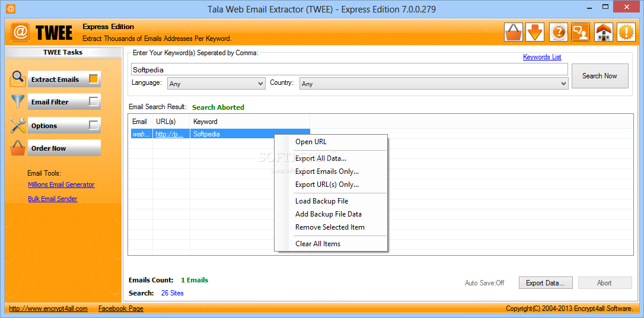
Task: Click the funnel Email Filter icon
Action: [18, 101]
